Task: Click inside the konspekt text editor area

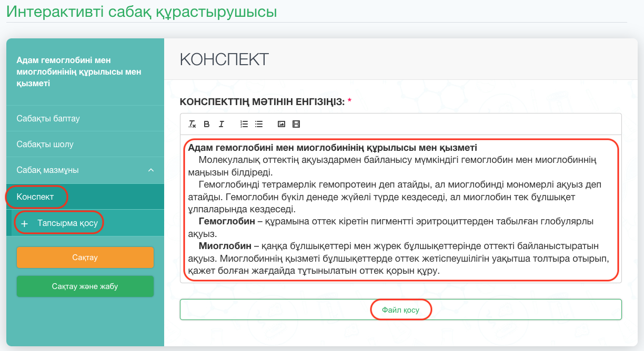Action: (401, 210)
